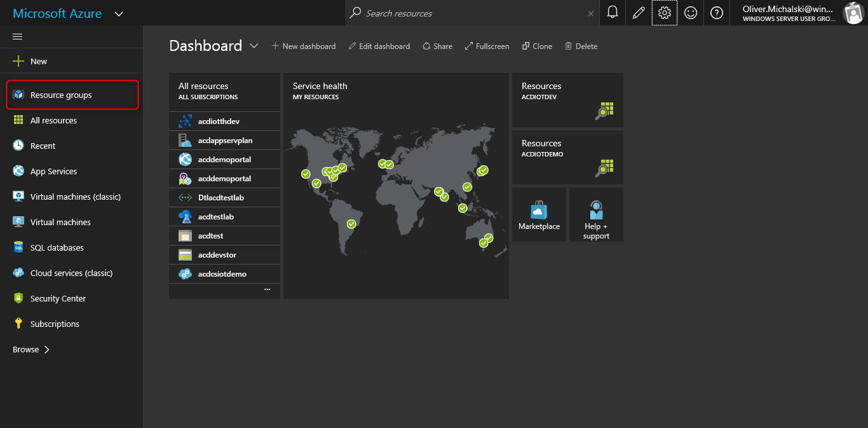Click the Resource groups cube icon
Viewport: 868px width, 428px height.
point(18,95)
